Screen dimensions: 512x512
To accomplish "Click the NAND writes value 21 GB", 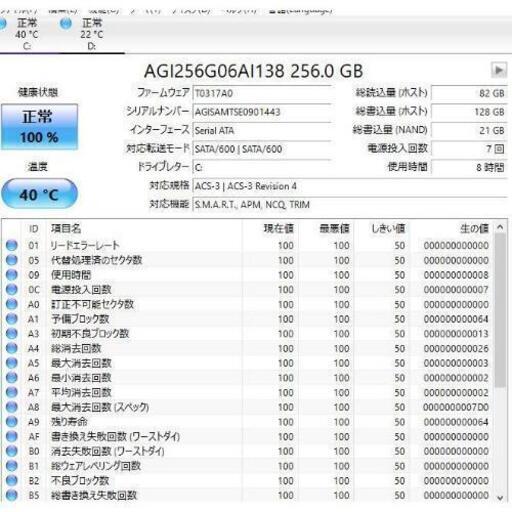I will click(469, 130).
